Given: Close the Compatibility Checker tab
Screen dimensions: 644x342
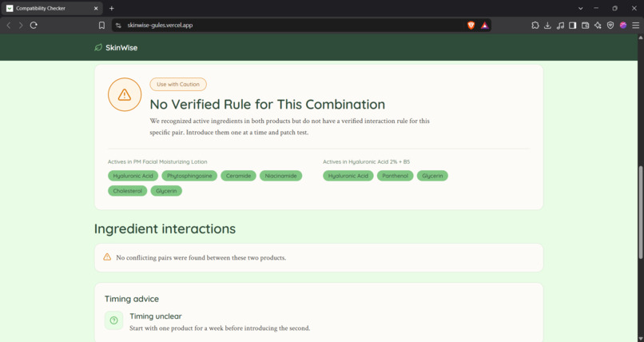Looking at the screenshot, I should (96, 8).
